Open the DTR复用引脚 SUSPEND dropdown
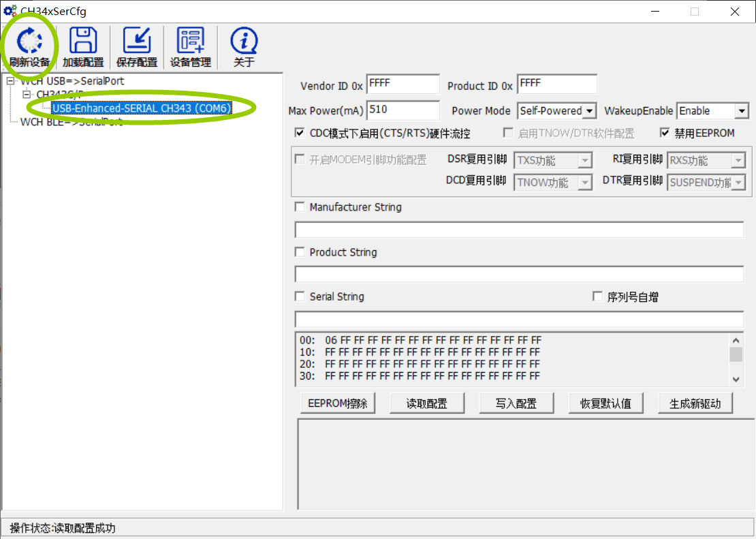 pos(706,183)
